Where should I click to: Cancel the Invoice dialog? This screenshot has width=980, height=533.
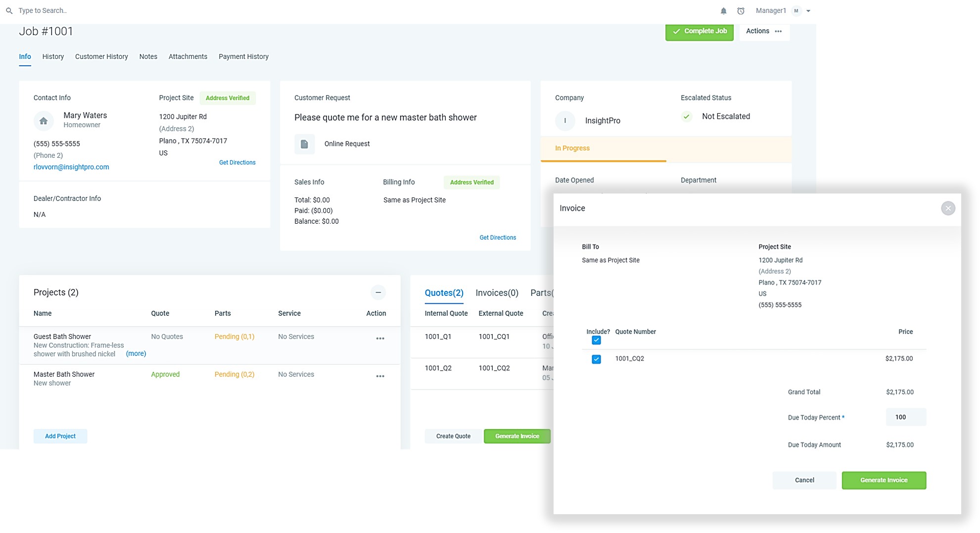tap(804, 480)
